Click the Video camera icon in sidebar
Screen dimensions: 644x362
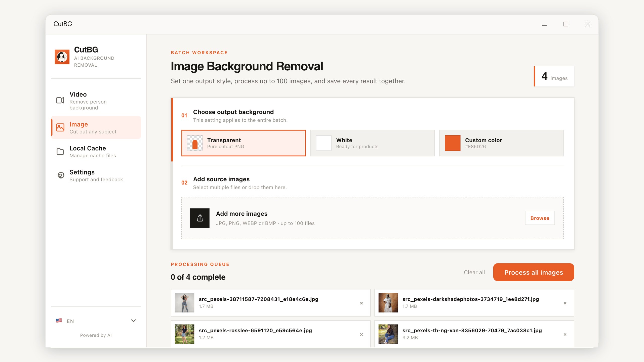[x=60, y=101]
